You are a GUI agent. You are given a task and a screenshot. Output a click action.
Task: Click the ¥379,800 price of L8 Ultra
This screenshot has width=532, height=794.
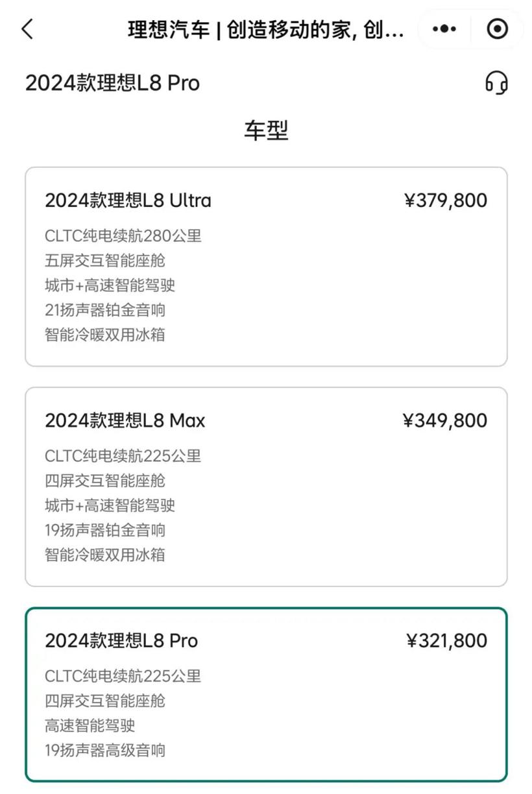(445, 200)
